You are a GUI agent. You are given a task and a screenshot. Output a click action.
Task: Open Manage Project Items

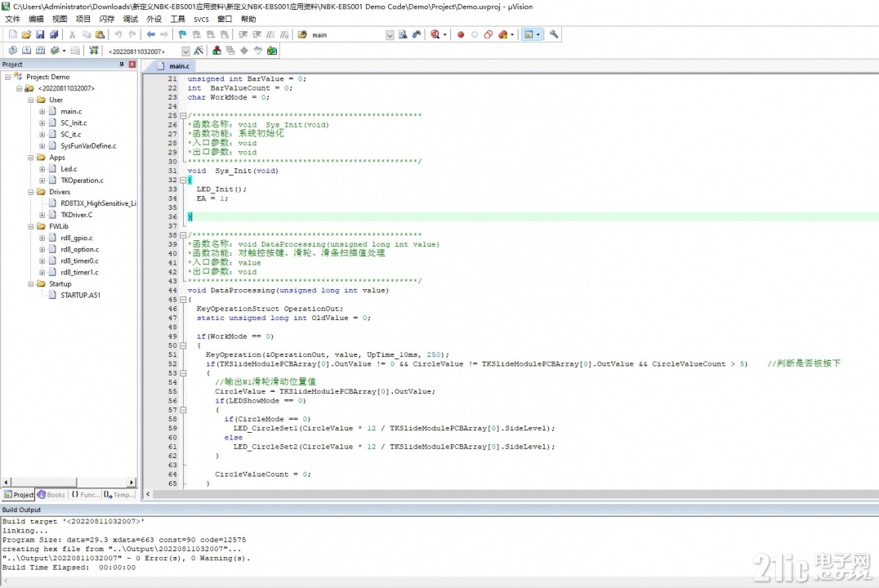pos(216,51)
